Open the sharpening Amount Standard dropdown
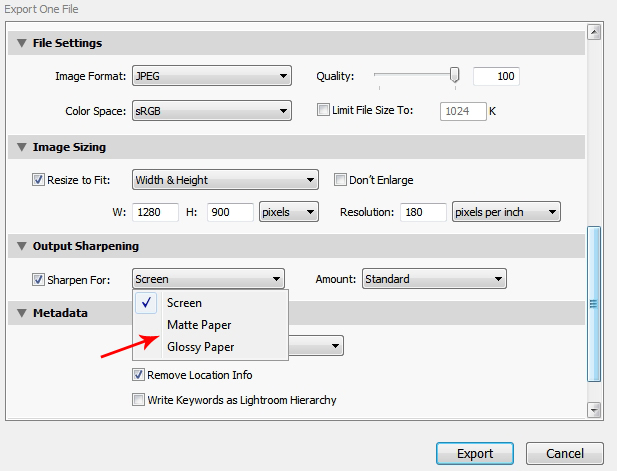 433,279
